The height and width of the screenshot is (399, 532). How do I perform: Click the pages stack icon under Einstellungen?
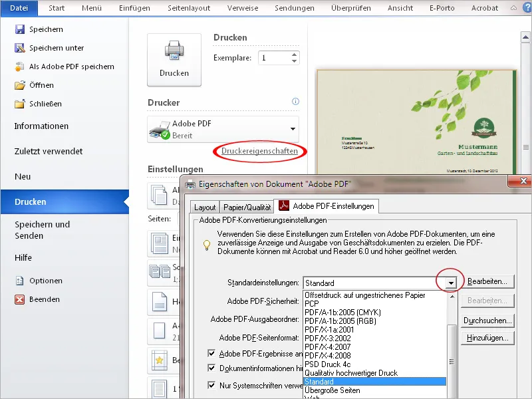pyautogui.click(x=159, y=195)
